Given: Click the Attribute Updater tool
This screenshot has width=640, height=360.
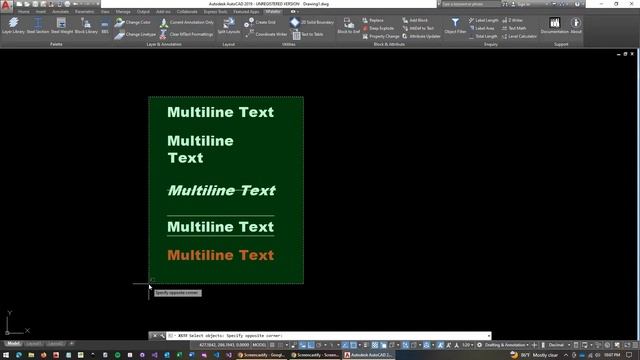Looking at the screenshot, I should [421, 36].
